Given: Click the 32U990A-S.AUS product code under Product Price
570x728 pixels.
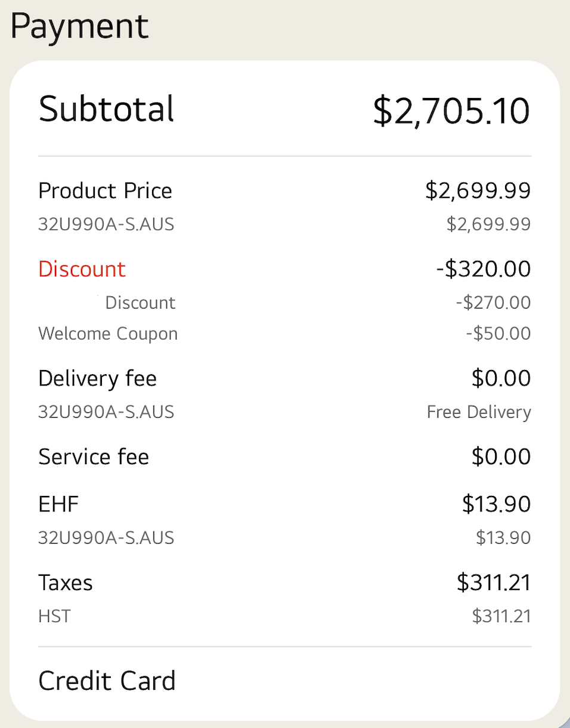Looking at the screenshot, I should pos(106,224).
